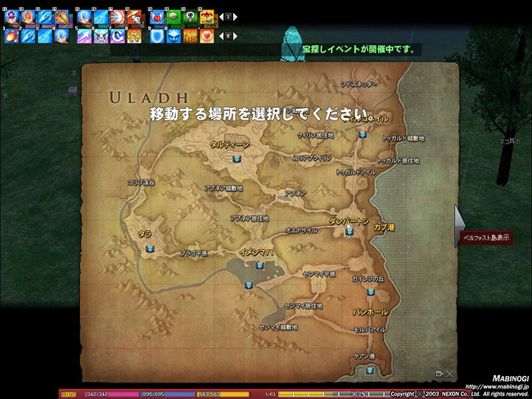Go to next page of lower skill bar
The image size is (532, 399).
(235, 36)
